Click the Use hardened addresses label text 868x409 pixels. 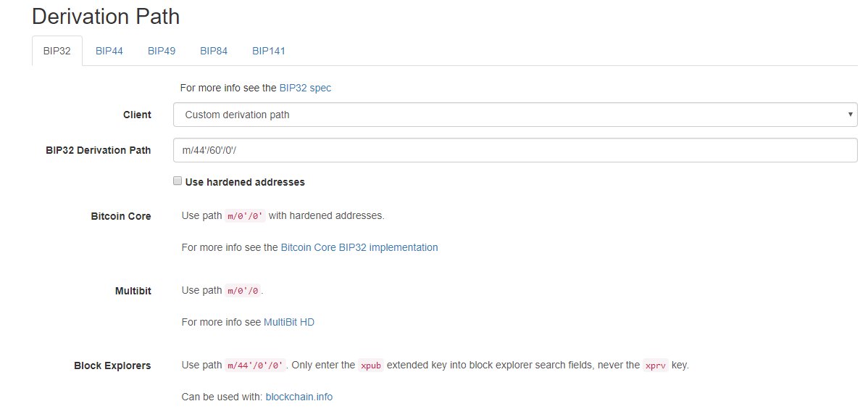pos(245,182)
